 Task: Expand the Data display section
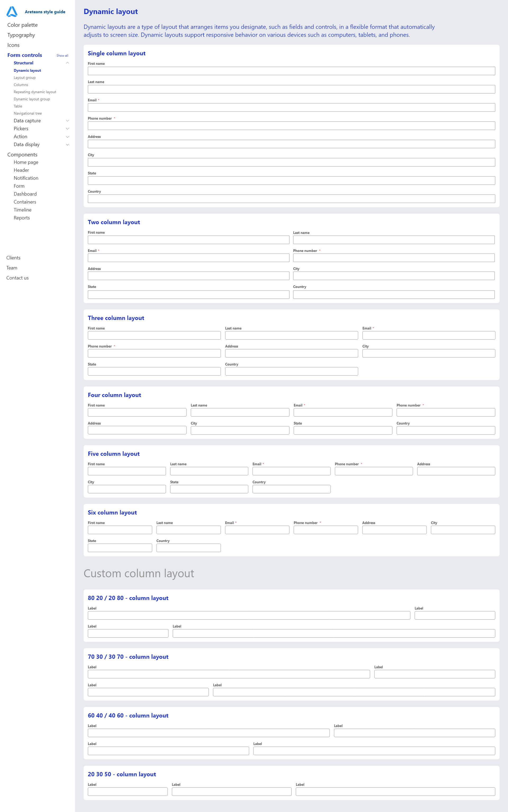(67, 145)
